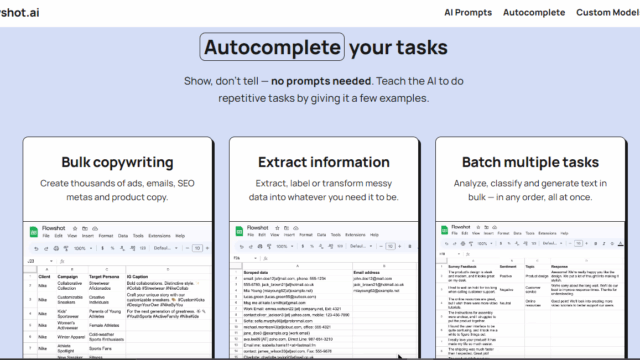Click the Sheets logo in Batch multiple tasks card
This screenshot has width=640, height=360.
pos(444,230)
